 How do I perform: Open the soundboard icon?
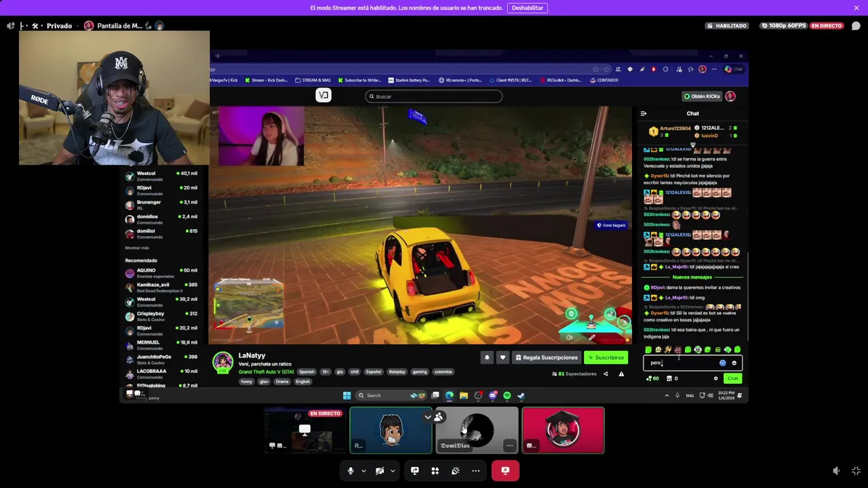456,470
